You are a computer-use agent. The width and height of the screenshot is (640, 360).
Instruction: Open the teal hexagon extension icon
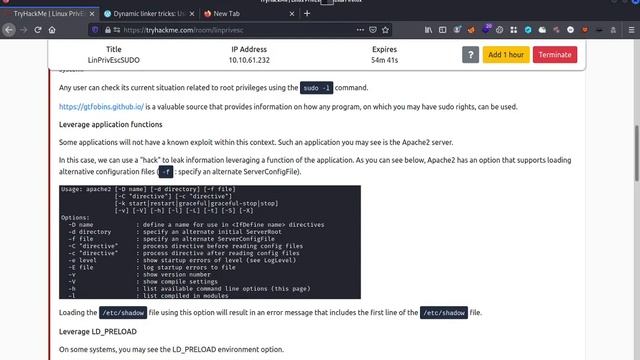coord(528,30)
